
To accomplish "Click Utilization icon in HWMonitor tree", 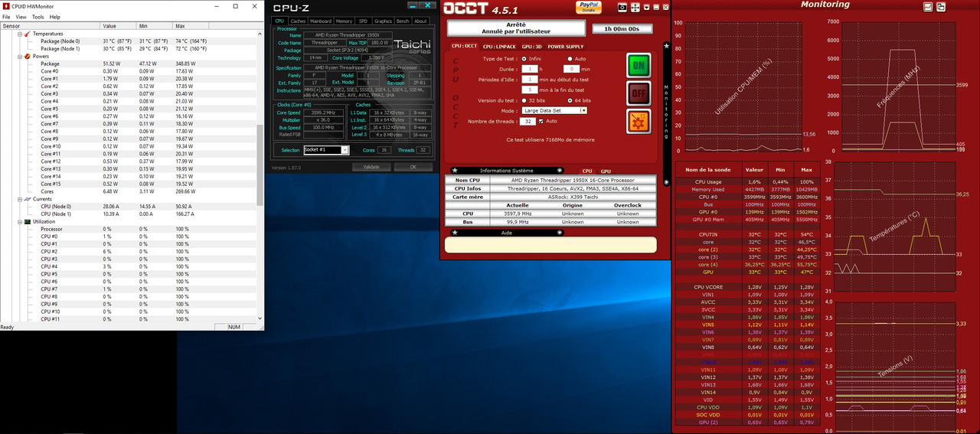I will point(28,221).
